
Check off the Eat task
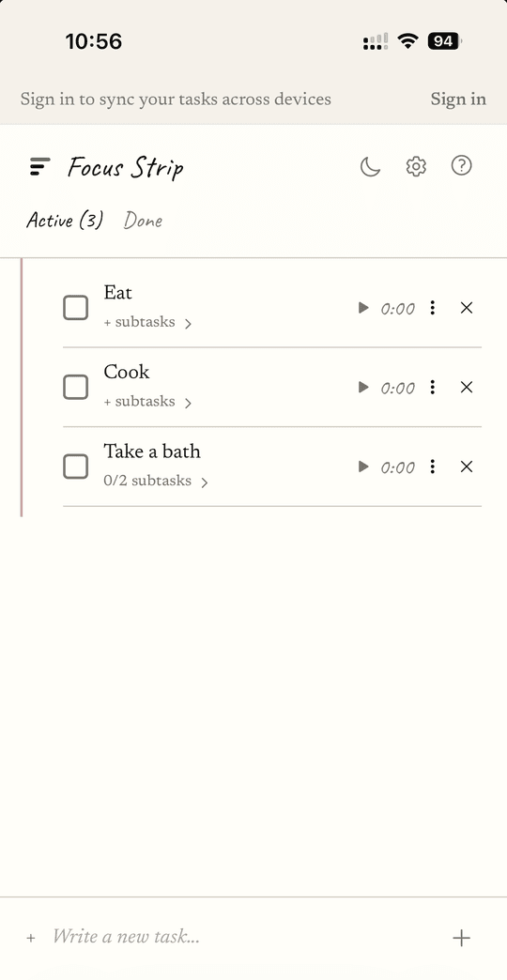point(76,308)
